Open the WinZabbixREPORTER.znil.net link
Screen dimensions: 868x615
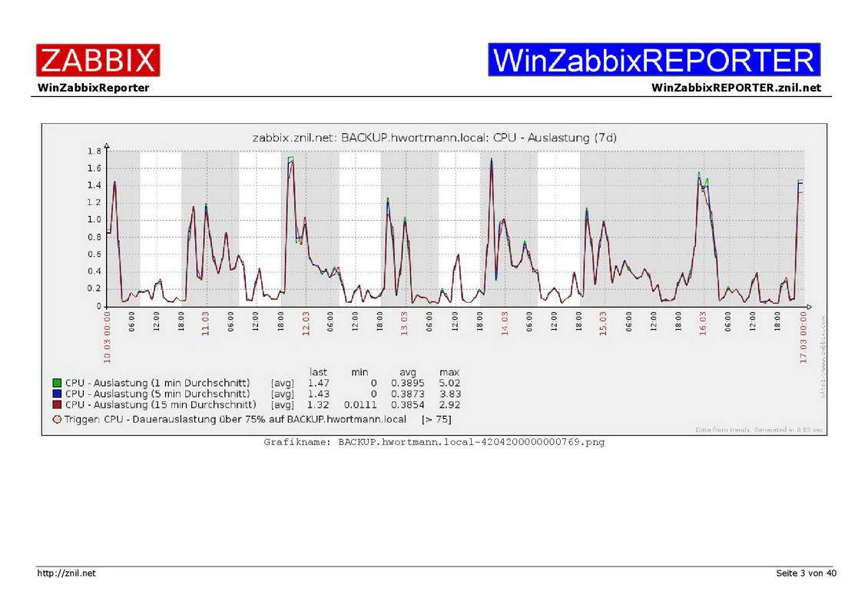pyautogui.click(x=736, y=88)
